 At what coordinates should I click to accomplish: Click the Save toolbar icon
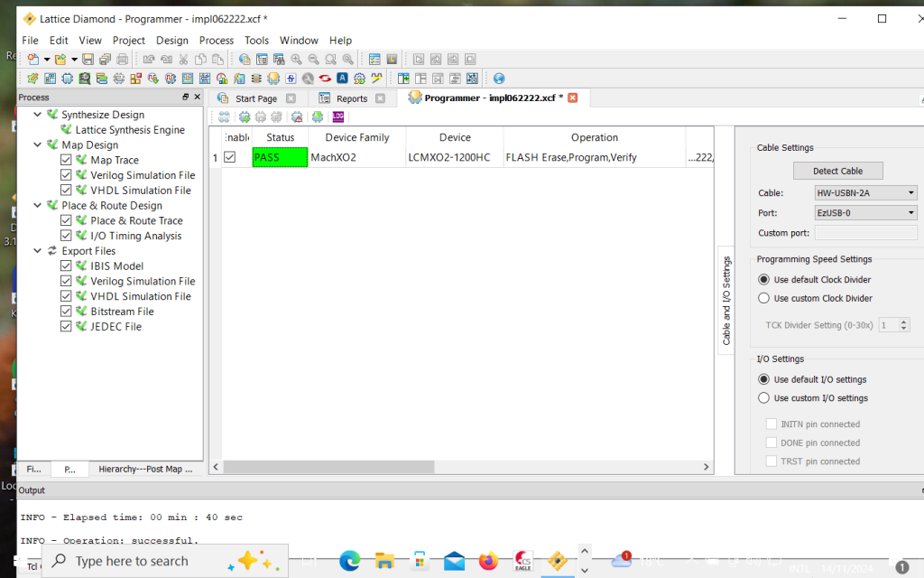(88, 59)
